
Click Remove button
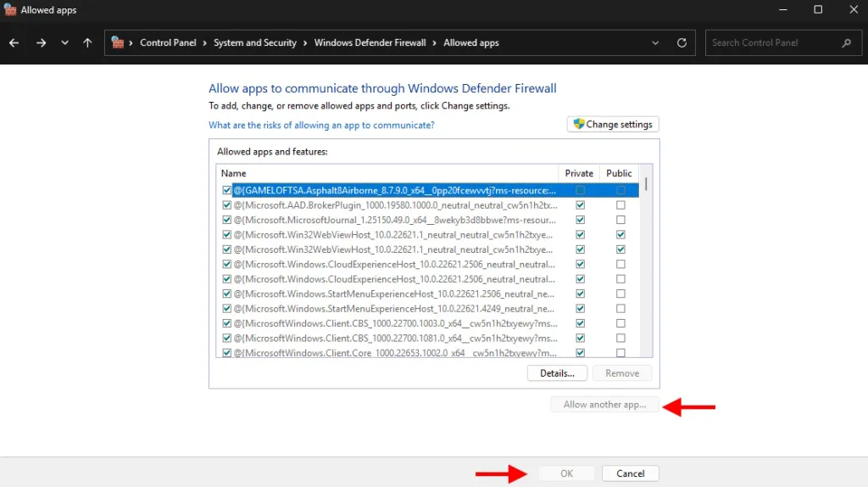622,373
